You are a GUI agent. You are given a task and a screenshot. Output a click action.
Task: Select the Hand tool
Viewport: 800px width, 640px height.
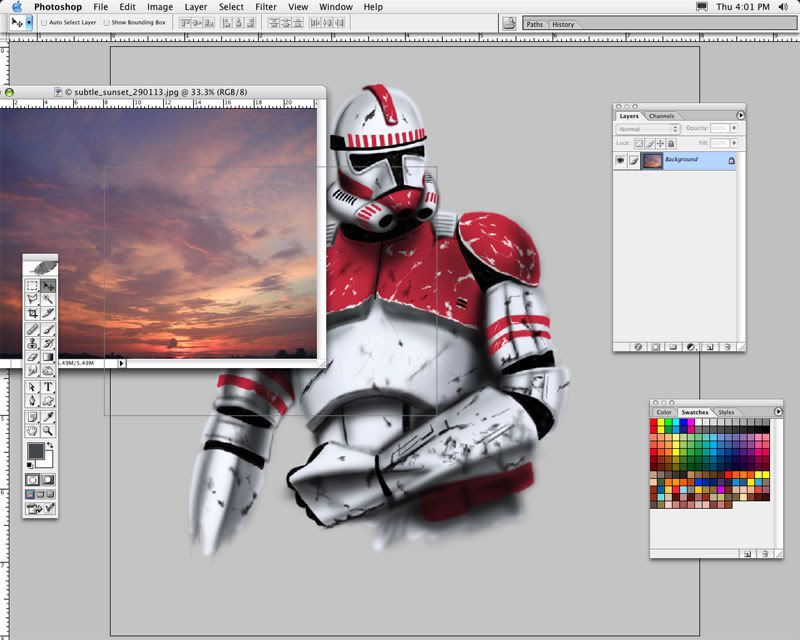32,431
